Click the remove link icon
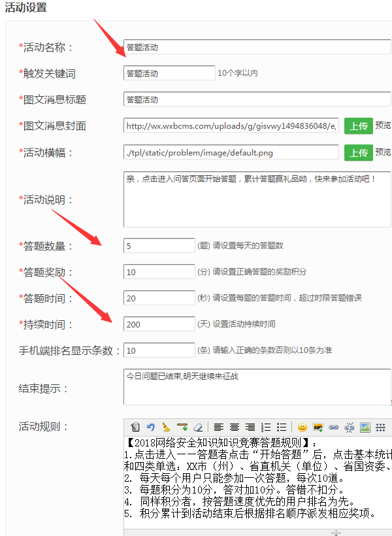The image size is (392, 536). coord(350,427)
